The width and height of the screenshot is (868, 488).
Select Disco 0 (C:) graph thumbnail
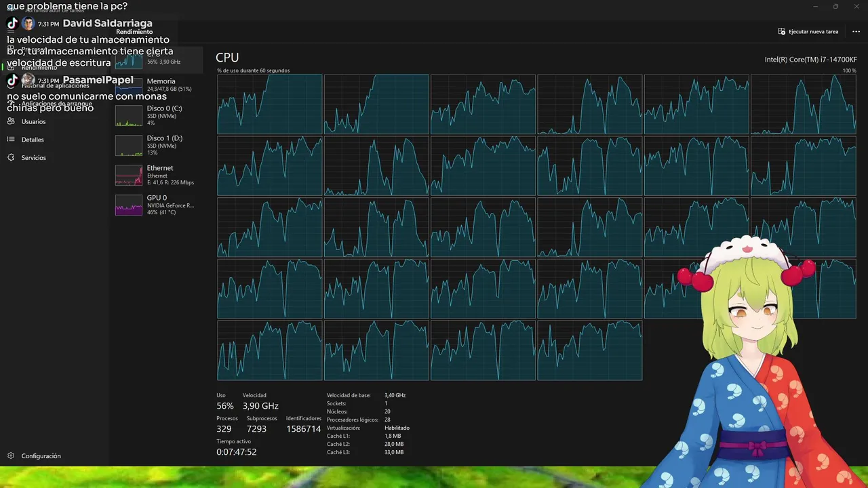click(x=129, y=115)
